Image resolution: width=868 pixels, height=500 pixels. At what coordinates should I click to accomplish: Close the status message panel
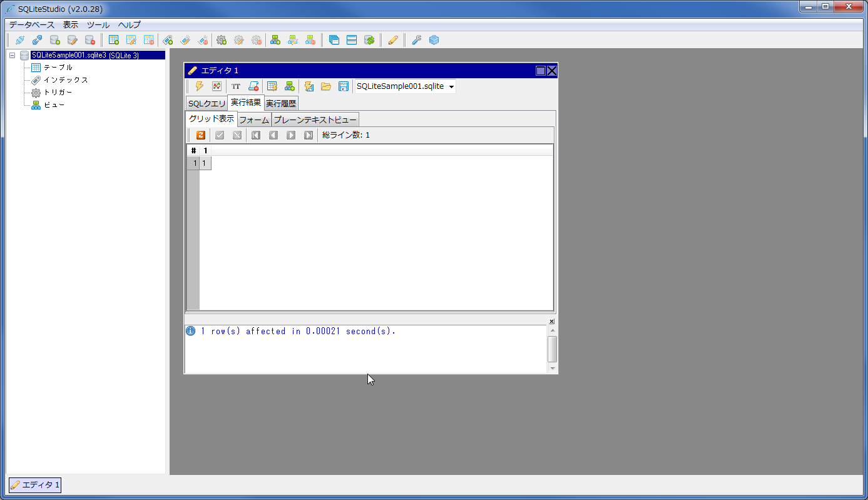click(552, 321)
